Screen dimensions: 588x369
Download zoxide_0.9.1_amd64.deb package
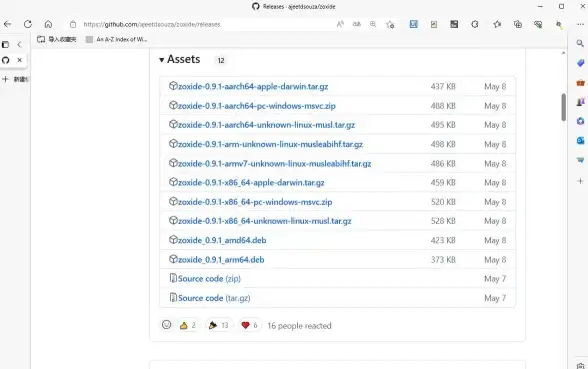(222, 240)
